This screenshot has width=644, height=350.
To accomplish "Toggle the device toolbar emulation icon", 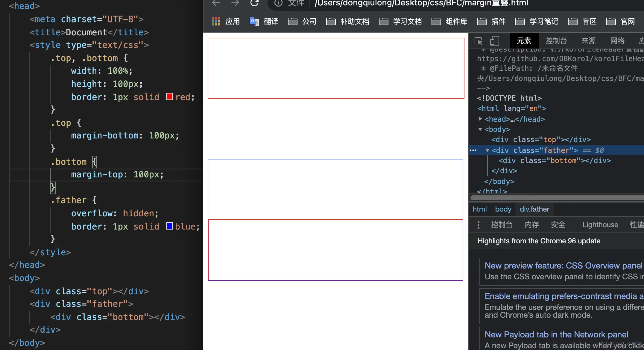I will (494, 41).
